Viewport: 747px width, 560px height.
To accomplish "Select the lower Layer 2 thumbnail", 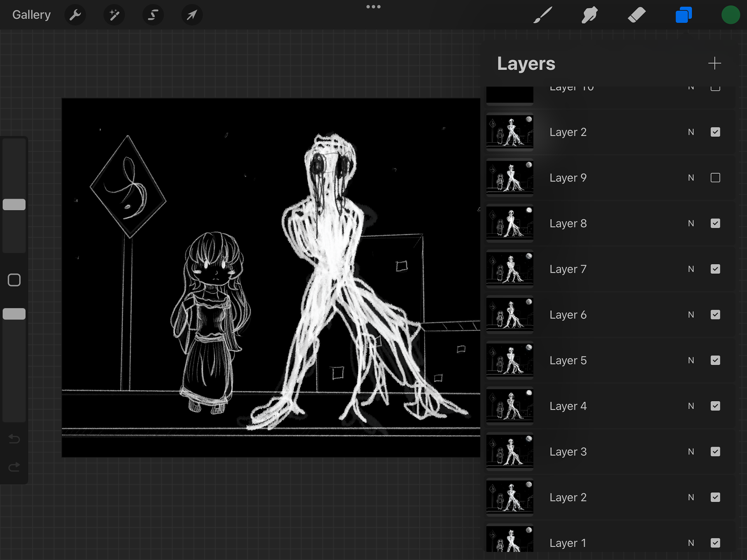I will coord(510,497).
